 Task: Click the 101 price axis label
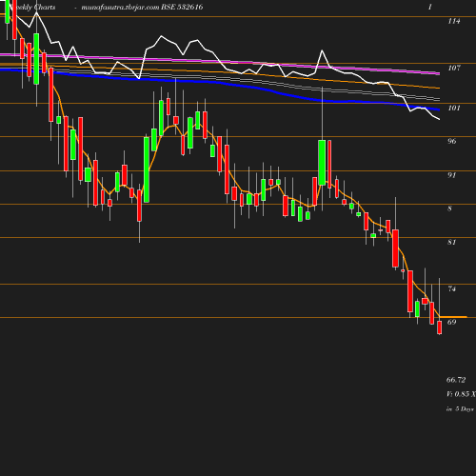click(x=454, y=108)
